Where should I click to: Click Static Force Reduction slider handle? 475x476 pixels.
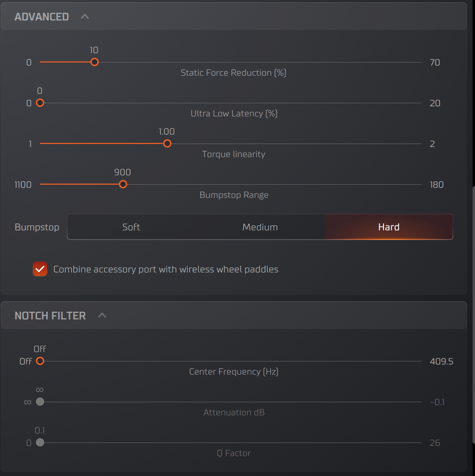tap(95, 62)
